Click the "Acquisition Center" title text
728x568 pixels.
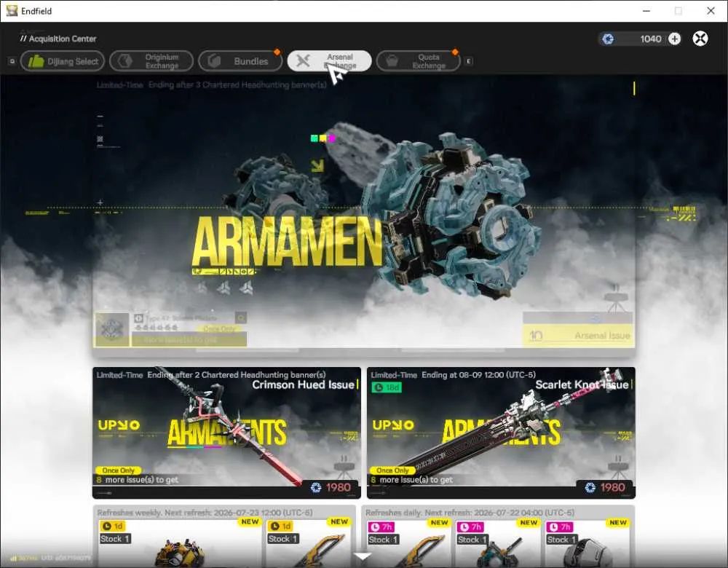[63, 39]
